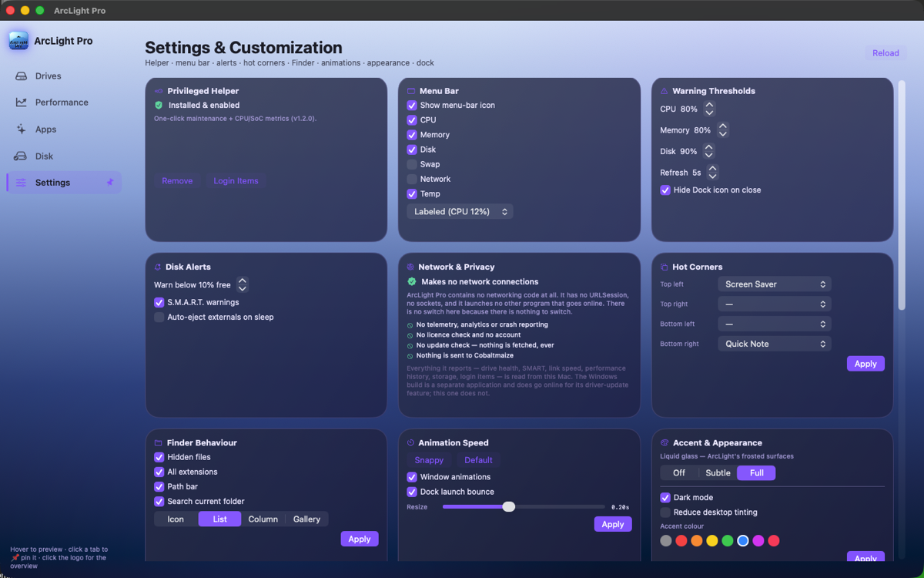This screenshot has width=924, height=578.
Task: Click the Apps sparkle icon in the sidebar
Action: [x=21, y=129]
